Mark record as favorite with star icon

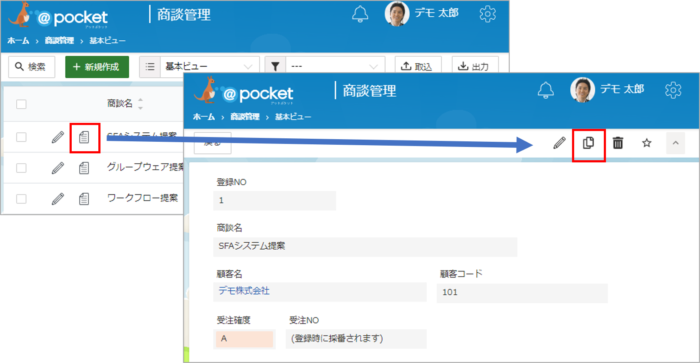pyautogui.click(x=646, y=143)
